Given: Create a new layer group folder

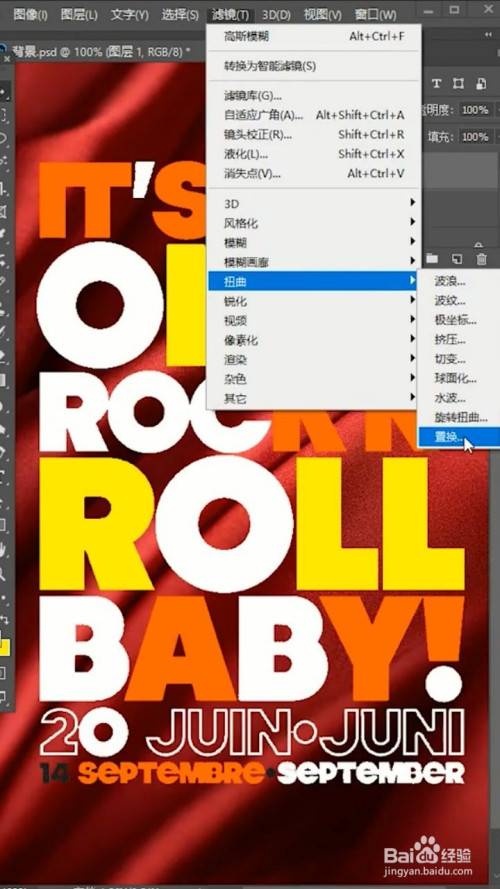Looking at the screenshot, I should pos(433,259).
